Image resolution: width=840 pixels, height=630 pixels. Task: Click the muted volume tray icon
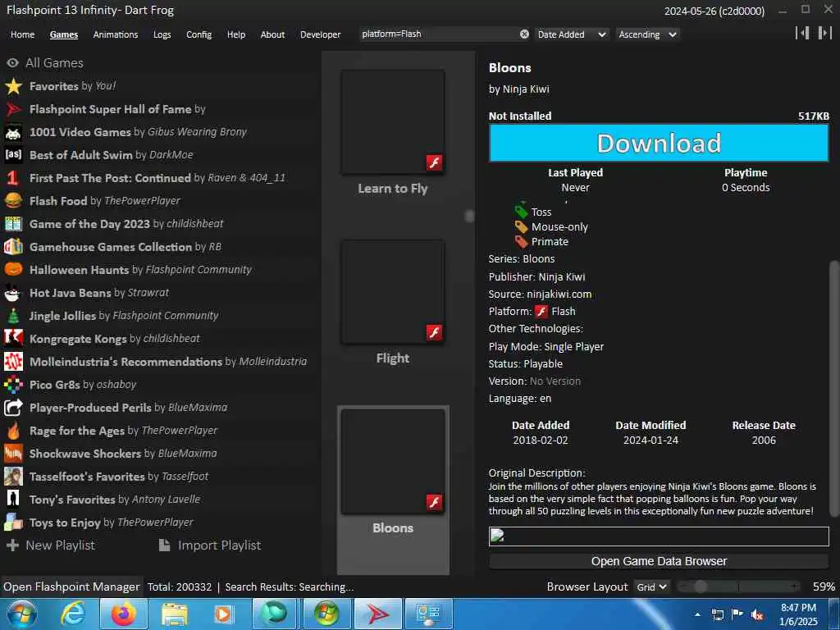(757, 614)
